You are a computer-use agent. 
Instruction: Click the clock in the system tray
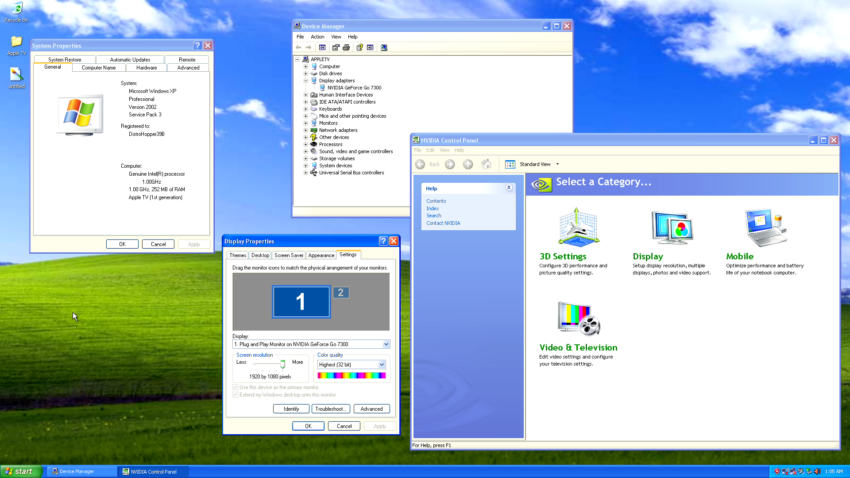click(834, 471)
